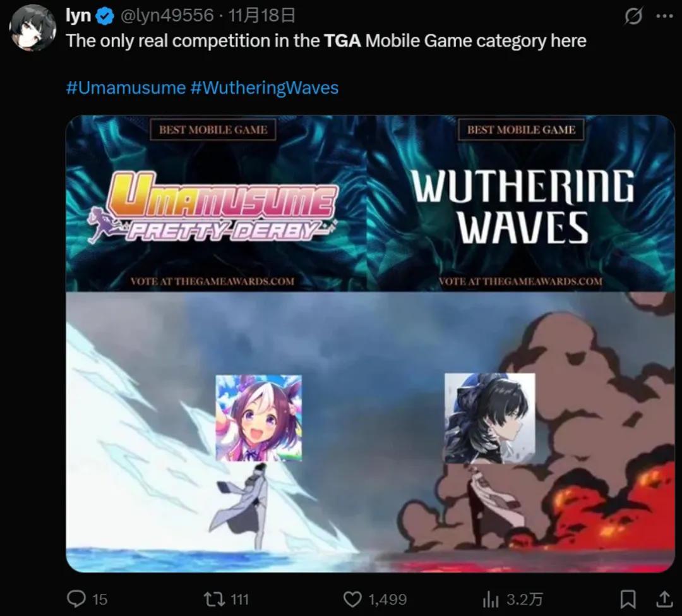This screenshot has height=616, width=682.
Task: Open the Umamusume Pretty Derby nominee image
Action: [x=216, y=203]
